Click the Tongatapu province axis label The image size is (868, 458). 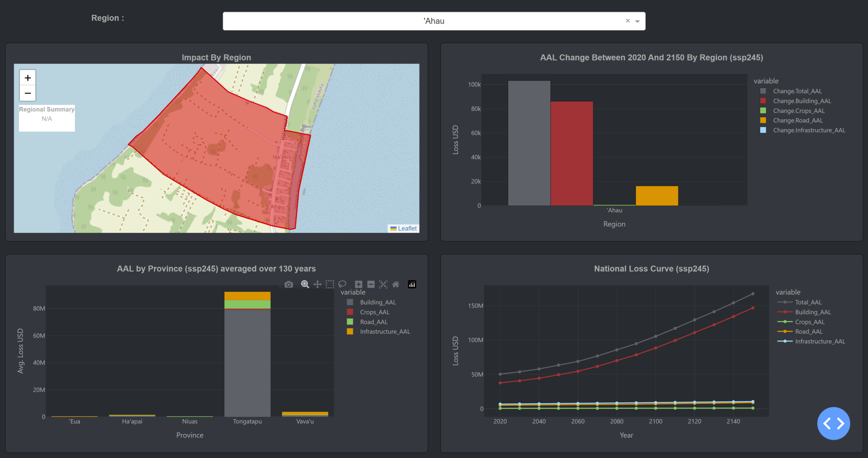(x=247, y=421)
